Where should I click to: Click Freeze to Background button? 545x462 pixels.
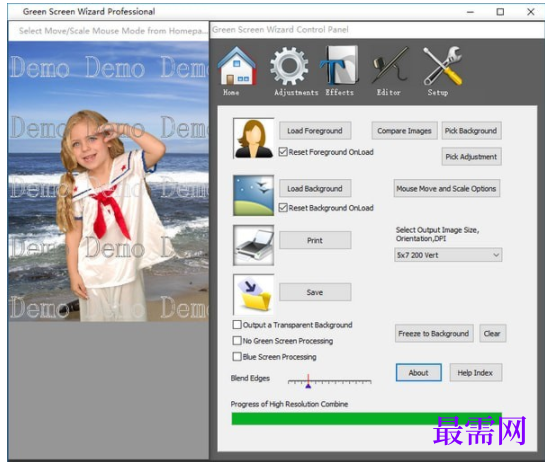coord(434,334)
